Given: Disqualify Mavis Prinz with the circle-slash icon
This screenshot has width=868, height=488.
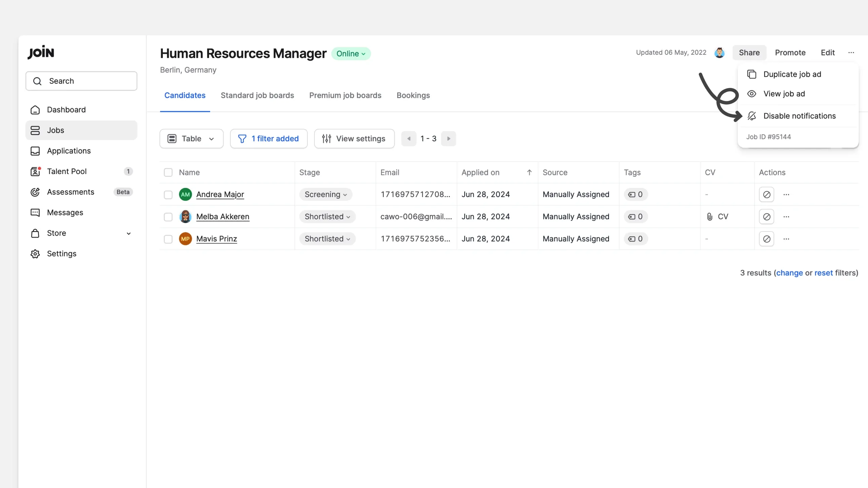Looking at the screenshot, I should coord(767,239).
